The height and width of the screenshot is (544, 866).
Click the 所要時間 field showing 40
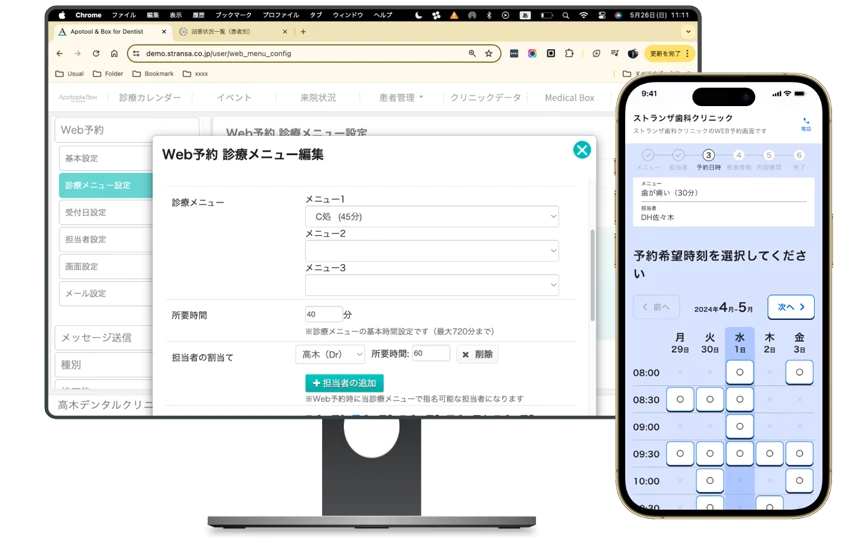coord(323,314)
